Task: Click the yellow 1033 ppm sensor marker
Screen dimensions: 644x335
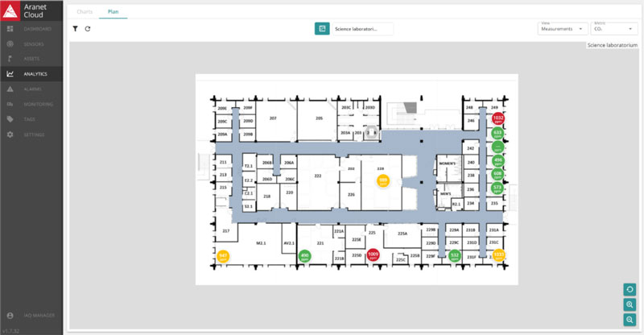Action: click(498, 254)
